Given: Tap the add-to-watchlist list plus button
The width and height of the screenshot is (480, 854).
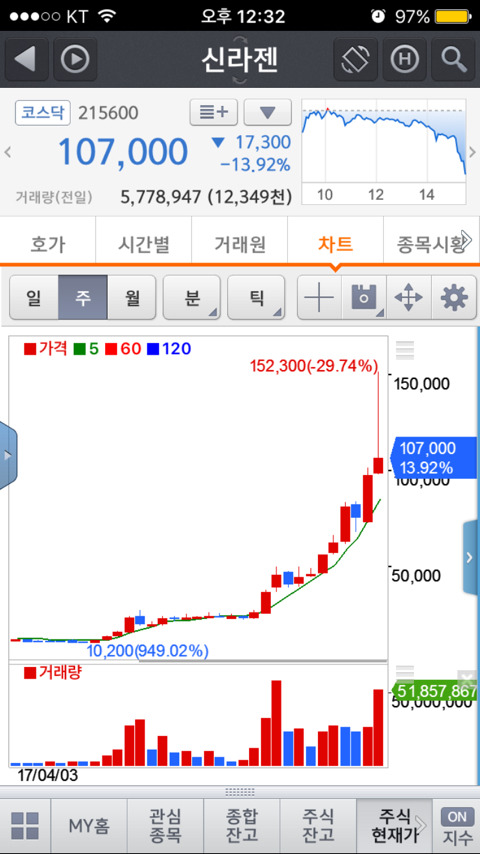Looking at the screenshot, I should pos(214,113).
